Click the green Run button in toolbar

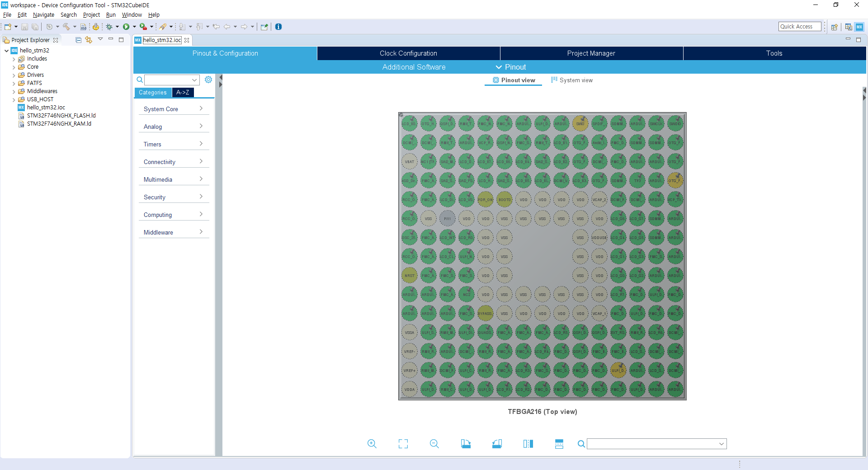pos(126,27)
